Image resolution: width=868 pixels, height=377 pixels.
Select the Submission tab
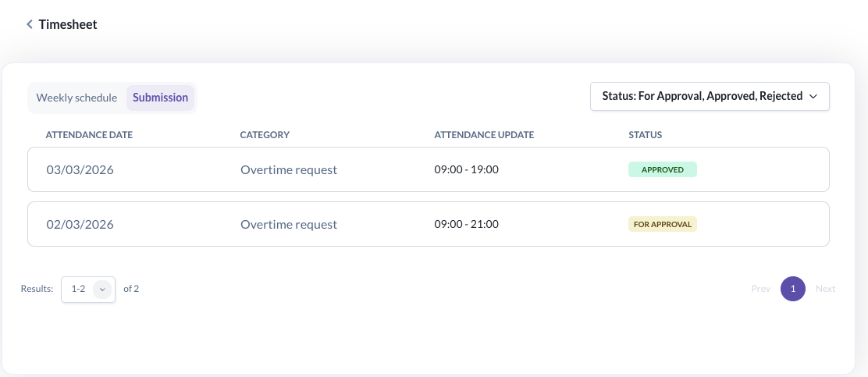click(160, 98)
